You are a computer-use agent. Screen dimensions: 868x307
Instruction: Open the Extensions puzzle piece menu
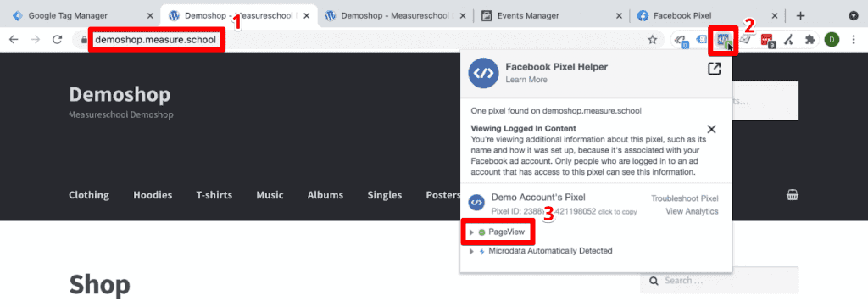(810, 40)
